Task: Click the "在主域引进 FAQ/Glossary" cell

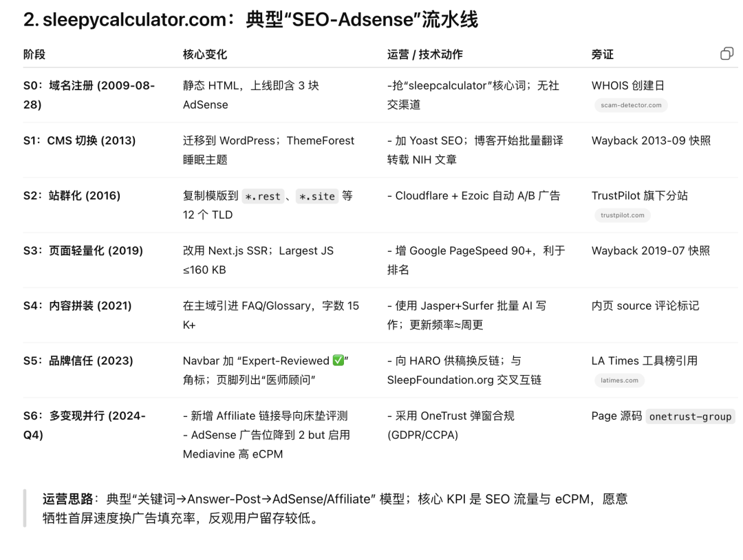Action: tap(271, 315)
